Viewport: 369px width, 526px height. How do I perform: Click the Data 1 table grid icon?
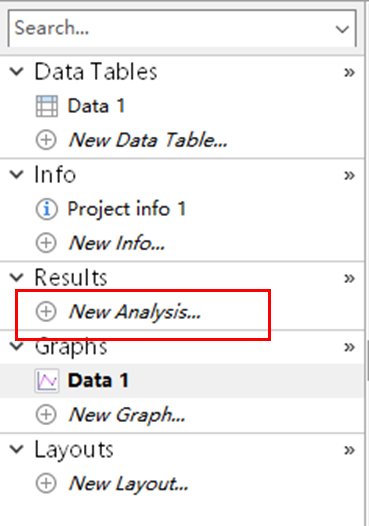[x=47, y=106]
